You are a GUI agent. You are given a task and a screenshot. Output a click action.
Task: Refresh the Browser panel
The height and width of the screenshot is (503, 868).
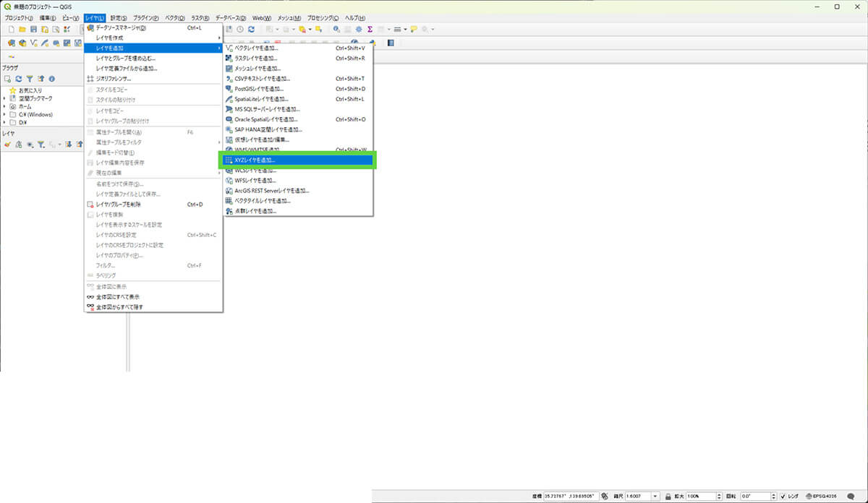click(x=19, y=78)
